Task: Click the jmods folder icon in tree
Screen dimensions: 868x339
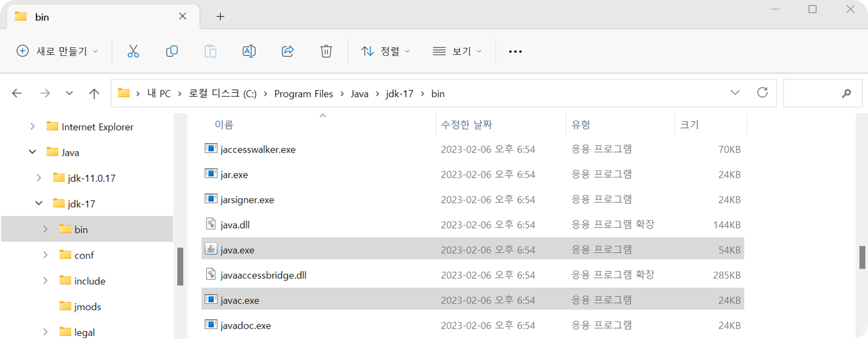Action: coord(65,306)
